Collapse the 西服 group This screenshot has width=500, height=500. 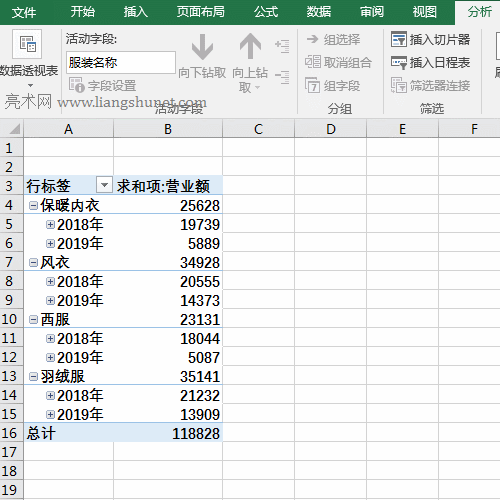point(33,320)
